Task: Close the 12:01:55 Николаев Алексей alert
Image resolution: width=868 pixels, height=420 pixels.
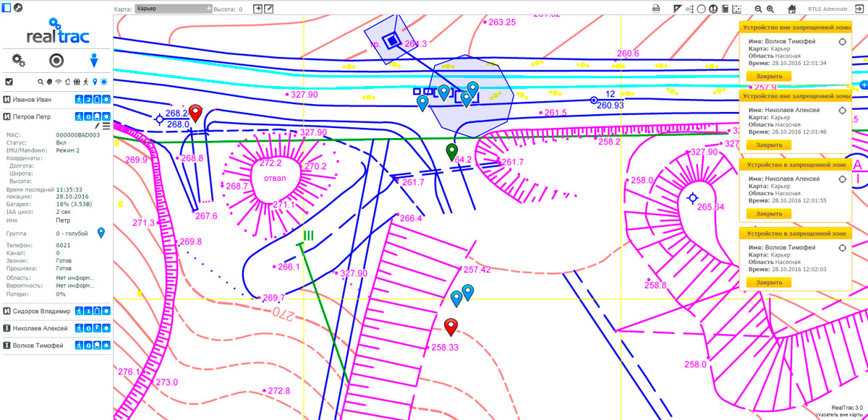Action: tap(769, 213)
